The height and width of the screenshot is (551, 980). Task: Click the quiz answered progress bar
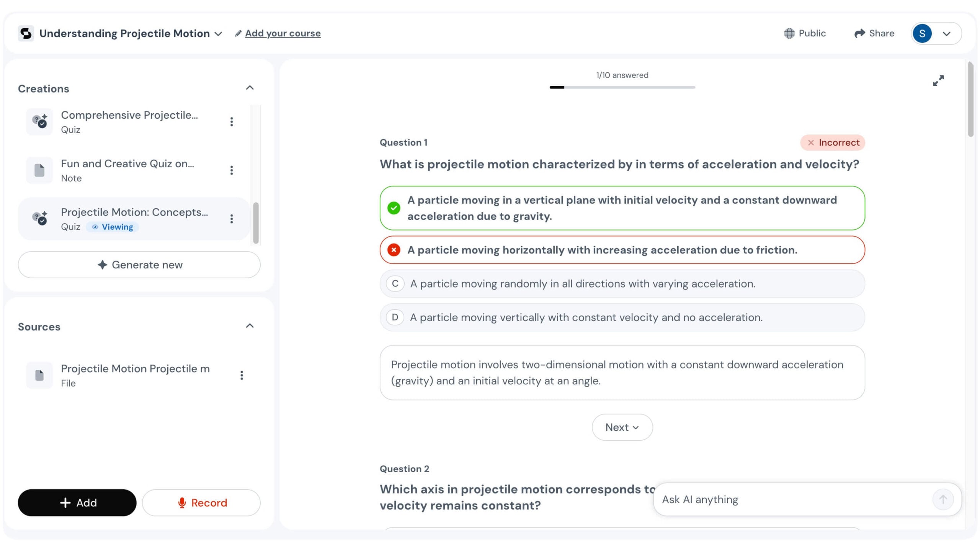[622, 87]
